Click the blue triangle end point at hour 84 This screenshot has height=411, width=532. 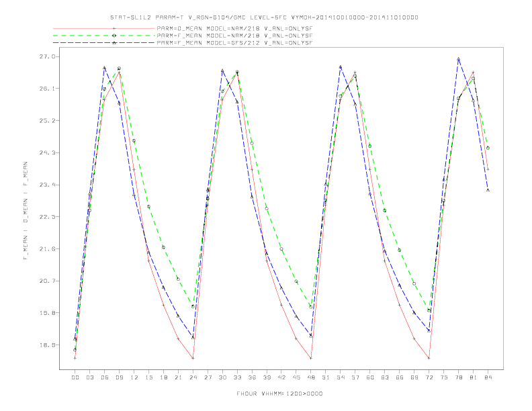click(488, 190)
